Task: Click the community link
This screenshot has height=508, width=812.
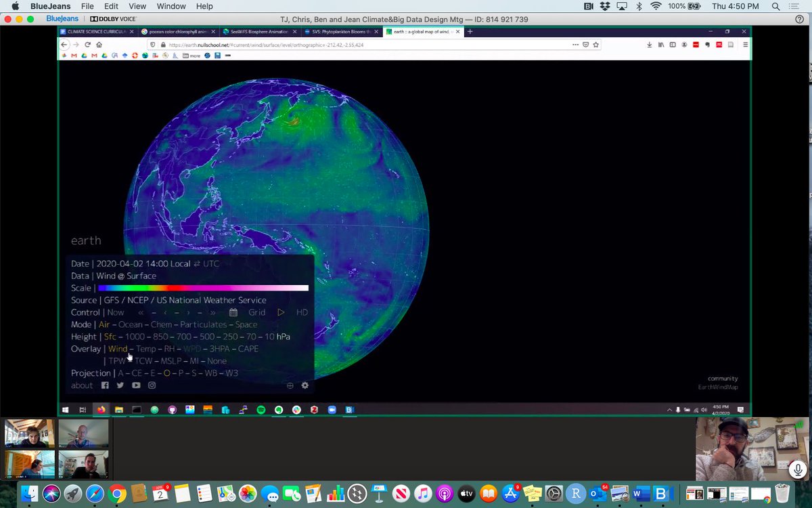Action: coord(723,379)
